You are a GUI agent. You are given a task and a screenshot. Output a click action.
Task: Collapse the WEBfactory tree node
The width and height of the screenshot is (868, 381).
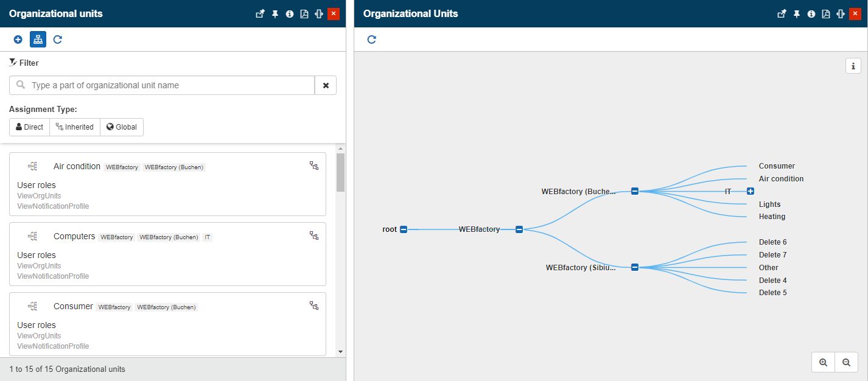point(519,229)
